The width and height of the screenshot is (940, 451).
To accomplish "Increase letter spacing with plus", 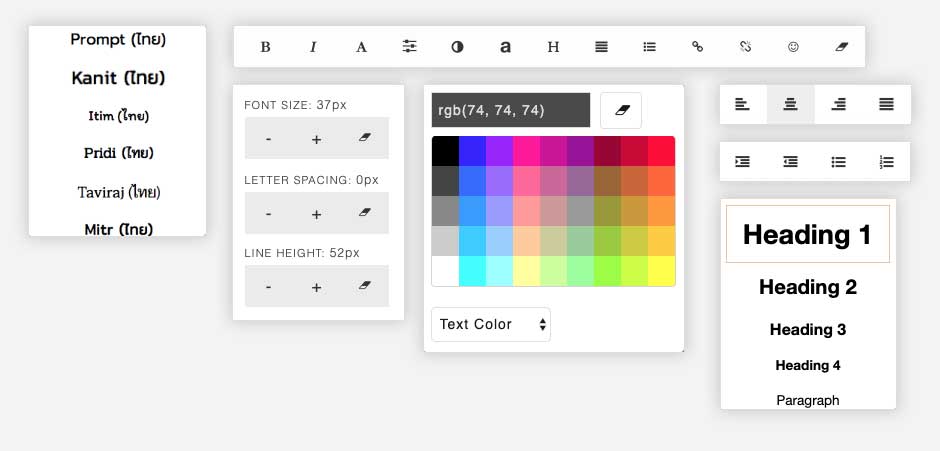I will pos(317,214).
